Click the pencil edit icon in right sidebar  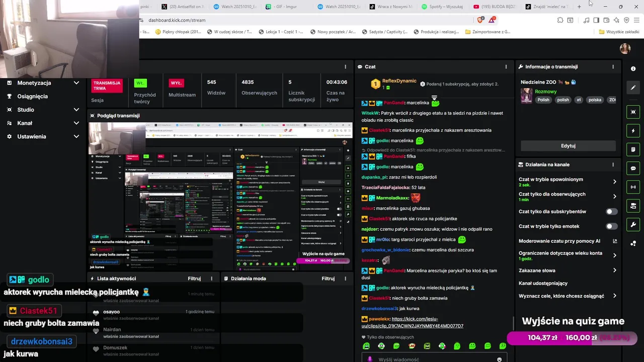[633, 87]
